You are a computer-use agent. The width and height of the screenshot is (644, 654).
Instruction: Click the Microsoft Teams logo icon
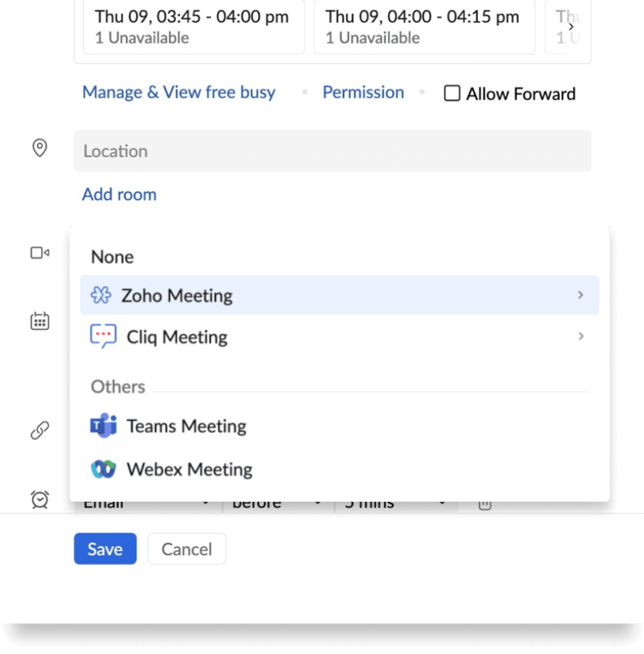103,426
